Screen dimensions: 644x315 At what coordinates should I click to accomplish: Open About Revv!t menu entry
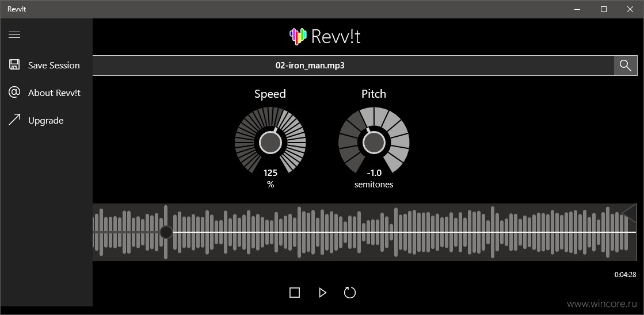tap(46, 93)
